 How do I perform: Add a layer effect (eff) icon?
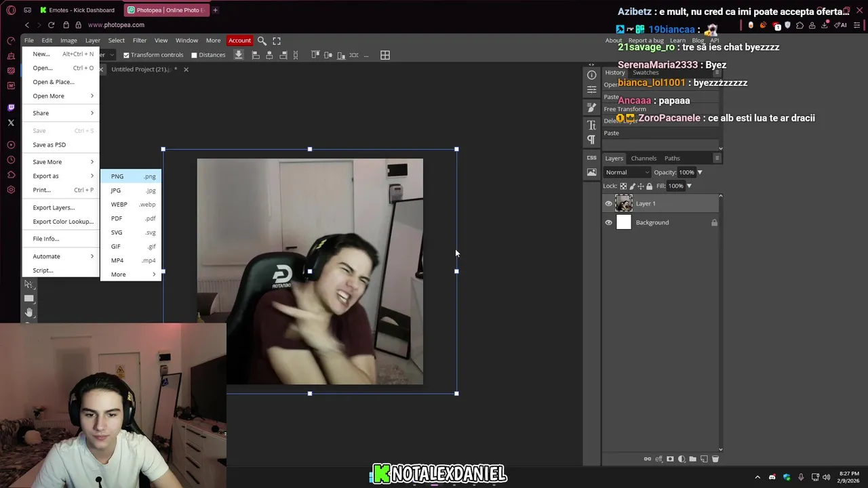659,459
